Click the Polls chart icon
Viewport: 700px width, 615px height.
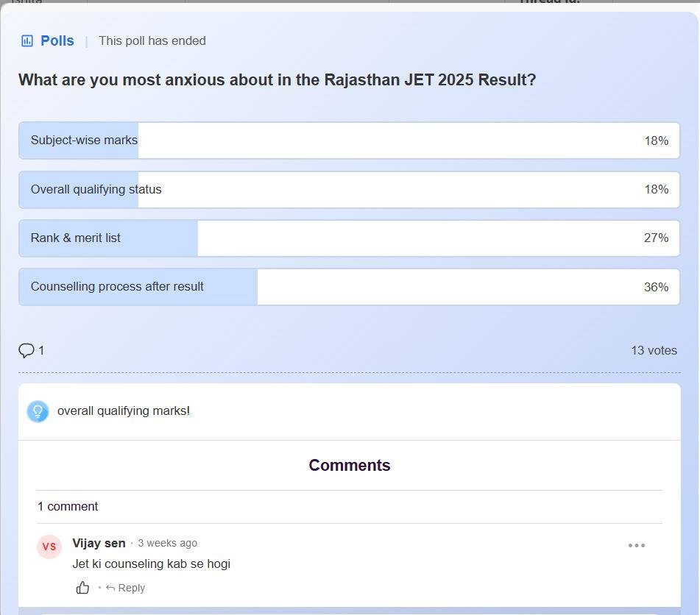click(x=27, y=41)
